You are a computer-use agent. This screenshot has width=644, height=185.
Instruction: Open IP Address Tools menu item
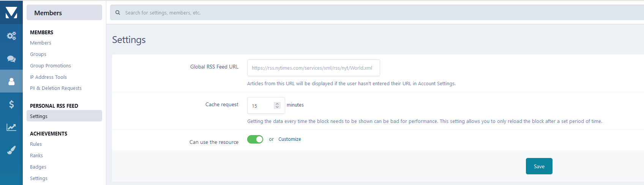[48, 77]
